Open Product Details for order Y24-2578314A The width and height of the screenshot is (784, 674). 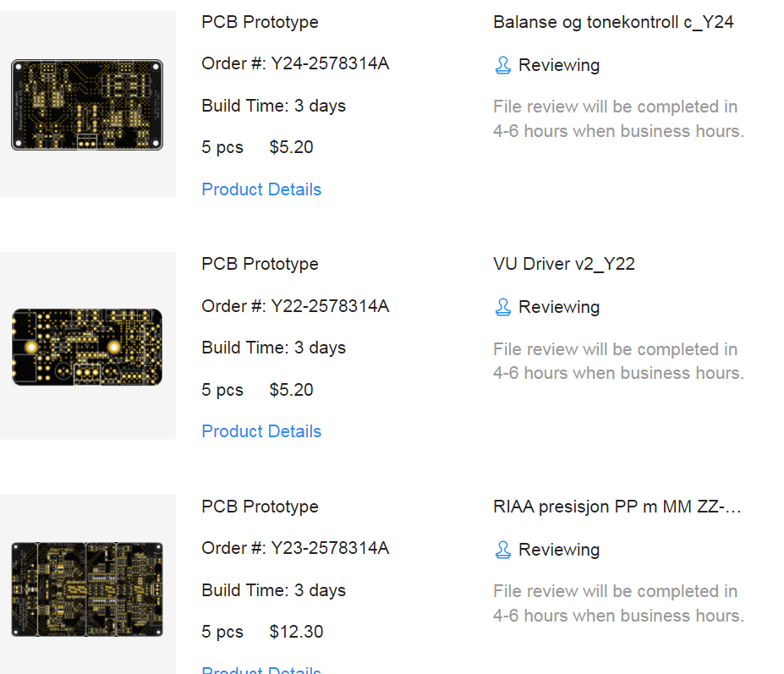(x=261, y=189)
